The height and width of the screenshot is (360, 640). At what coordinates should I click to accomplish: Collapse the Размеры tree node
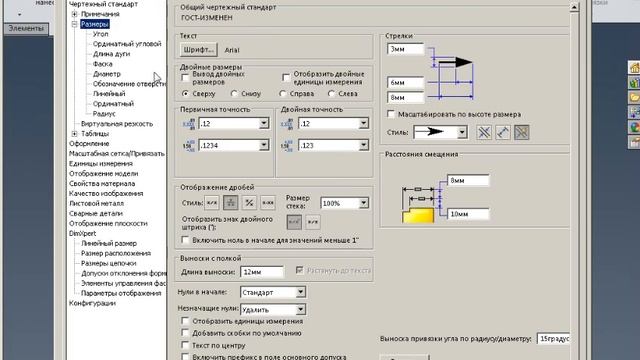74,24
